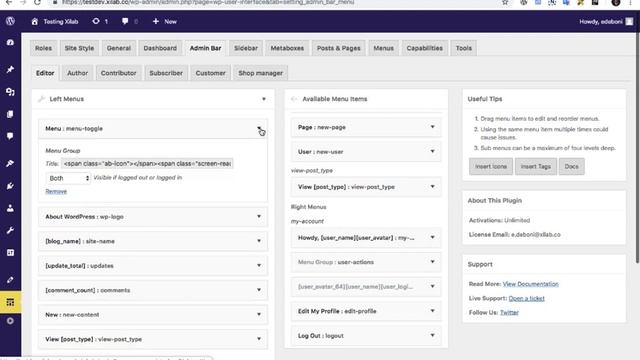640x360 pixels.
Task: Click the Insert Tags button
Action: (536, 167)
